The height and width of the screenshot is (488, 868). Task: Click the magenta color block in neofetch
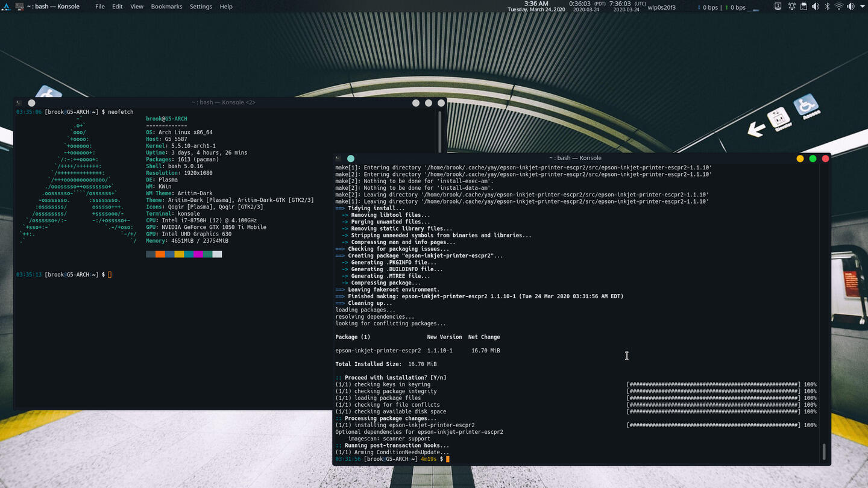pos(198,254)
